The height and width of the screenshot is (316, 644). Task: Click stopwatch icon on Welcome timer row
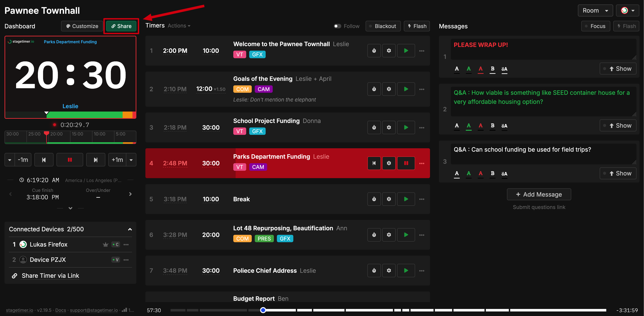pyautogui.click(x=374, y=50)
